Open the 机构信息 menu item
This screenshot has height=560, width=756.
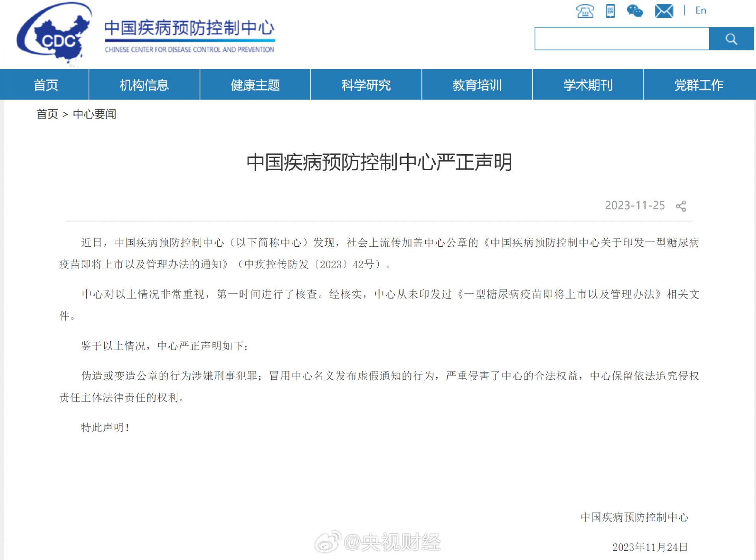tap(144, 85)
